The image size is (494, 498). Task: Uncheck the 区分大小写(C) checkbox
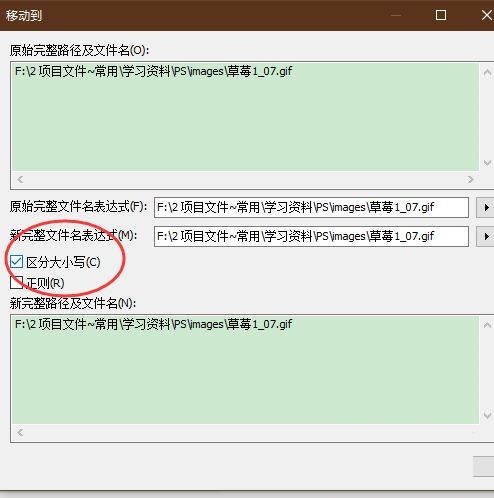(16, 262)
